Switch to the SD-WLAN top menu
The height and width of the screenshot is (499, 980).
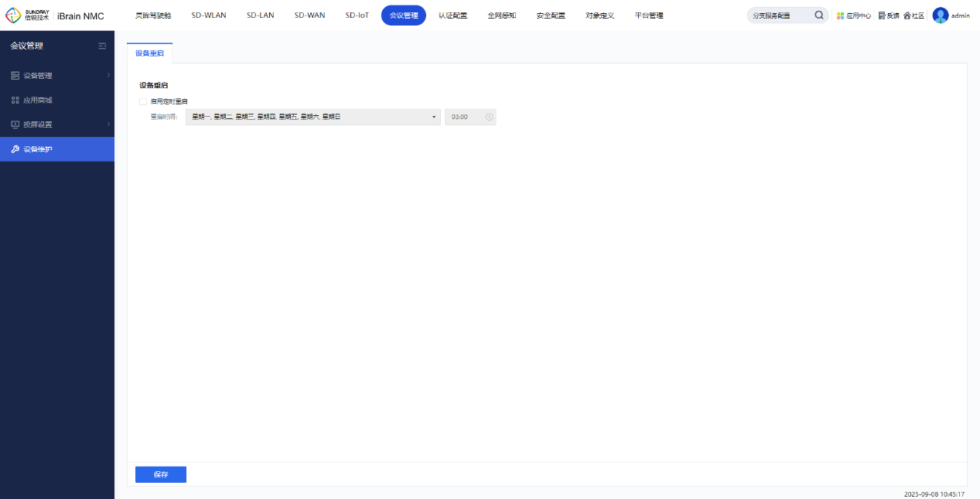(x=209, y=15)
